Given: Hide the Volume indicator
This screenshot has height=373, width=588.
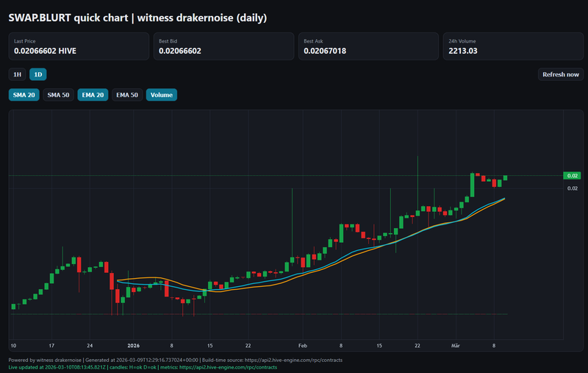Looking at the screenshot, I should (x=161, y=95).
